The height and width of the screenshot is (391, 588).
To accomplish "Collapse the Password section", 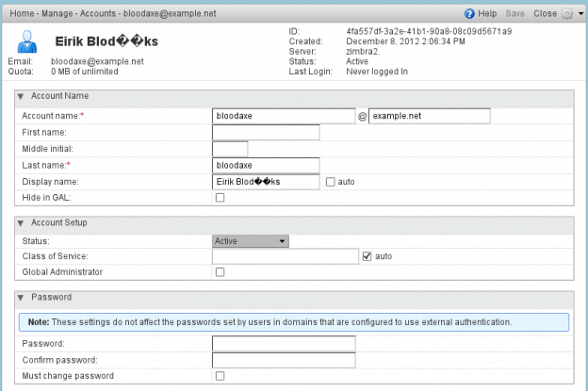I will click(x=21, y=298).
